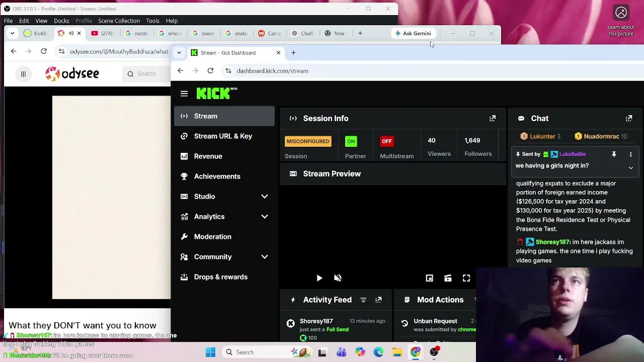Switch to the Reddit tab in the Odysee window
Viewport: 644px width, 362px height.
click(270, 33)
